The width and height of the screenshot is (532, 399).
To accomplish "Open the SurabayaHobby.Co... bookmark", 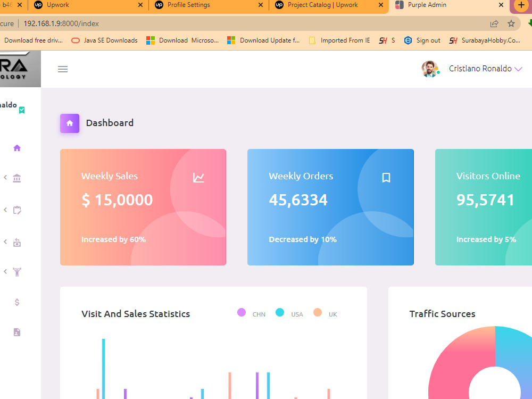I will 485,40.
